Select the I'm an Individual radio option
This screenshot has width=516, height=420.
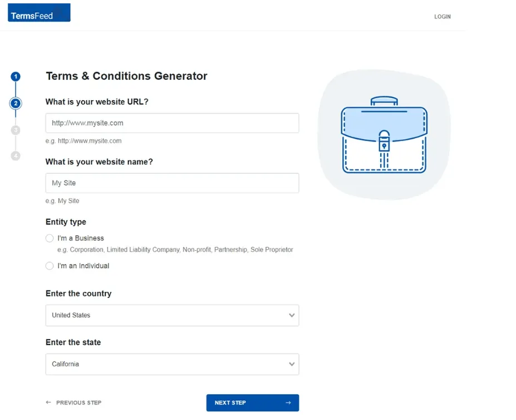tap(50, 266)
